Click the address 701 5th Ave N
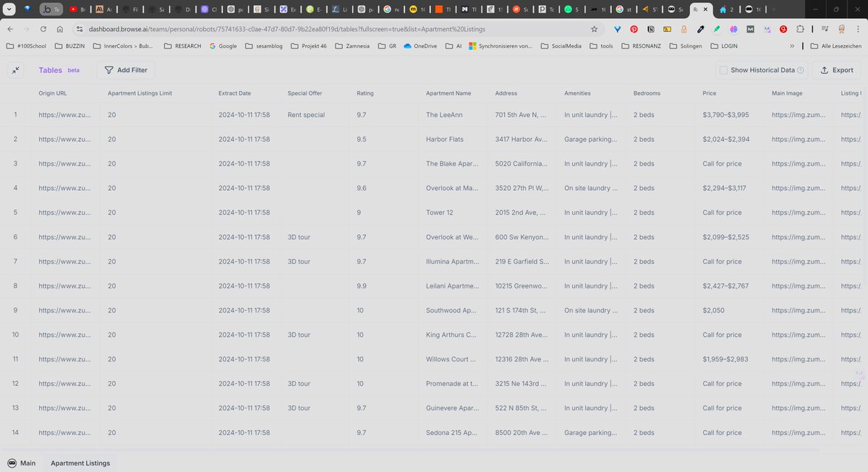This screenshot has height=472, width=868. point(521,115)
